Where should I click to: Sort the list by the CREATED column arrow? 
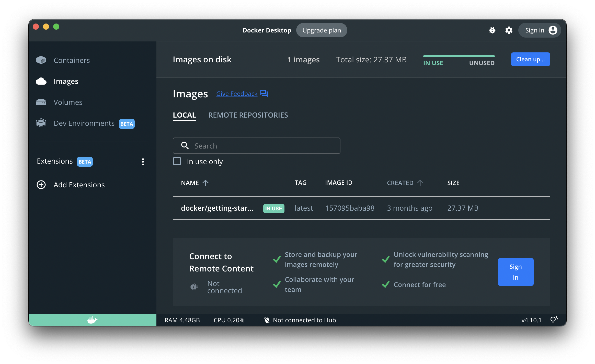(420, 183)
